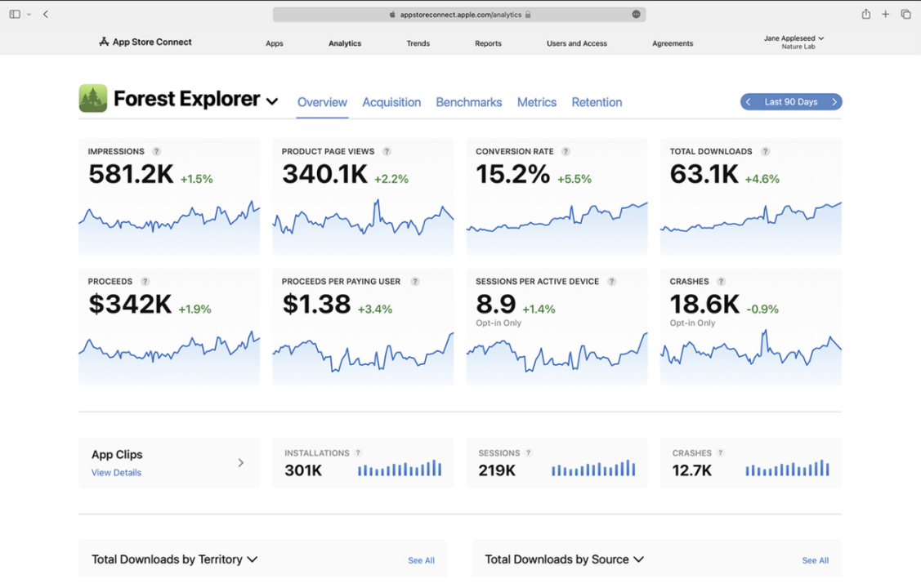Open Users and Access menu item
Image resolution: width=921 pixels, height=588 pixels.
point(577,43)
